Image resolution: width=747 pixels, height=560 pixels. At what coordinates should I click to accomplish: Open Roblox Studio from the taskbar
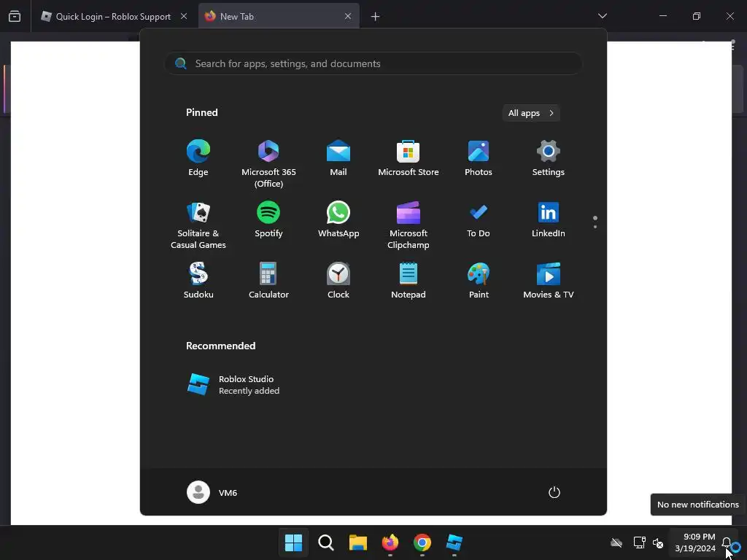pyautogui.click(x=454, y=542)
